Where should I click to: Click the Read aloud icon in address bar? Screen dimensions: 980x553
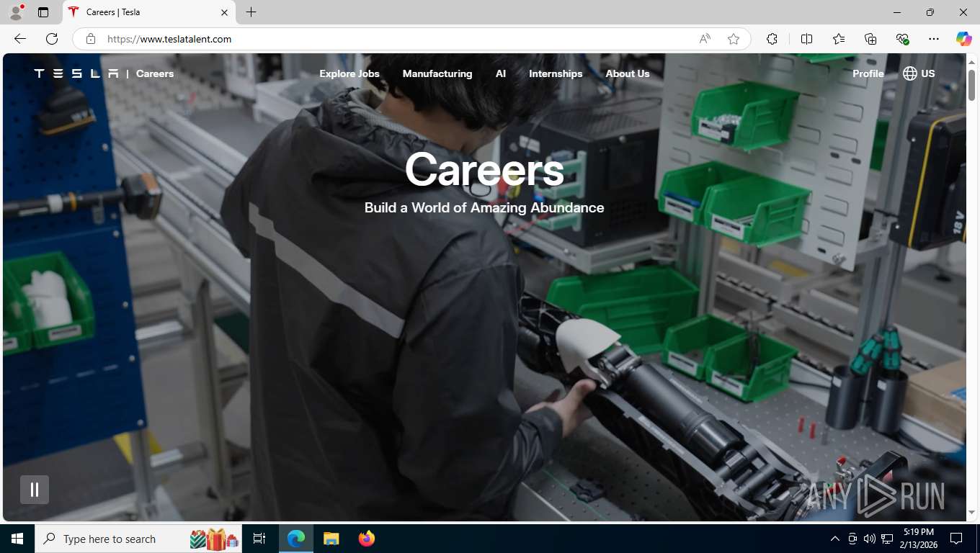coord(705,39)
